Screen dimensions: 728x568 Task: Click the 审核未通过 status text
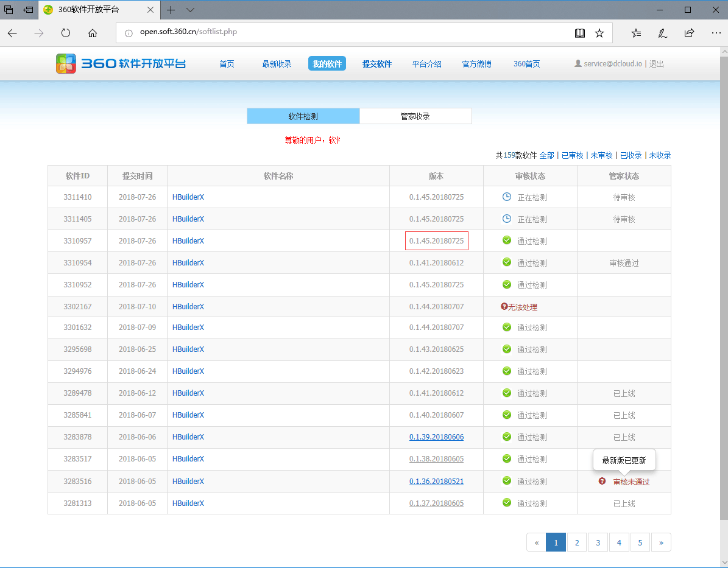(x=631, y=482)
